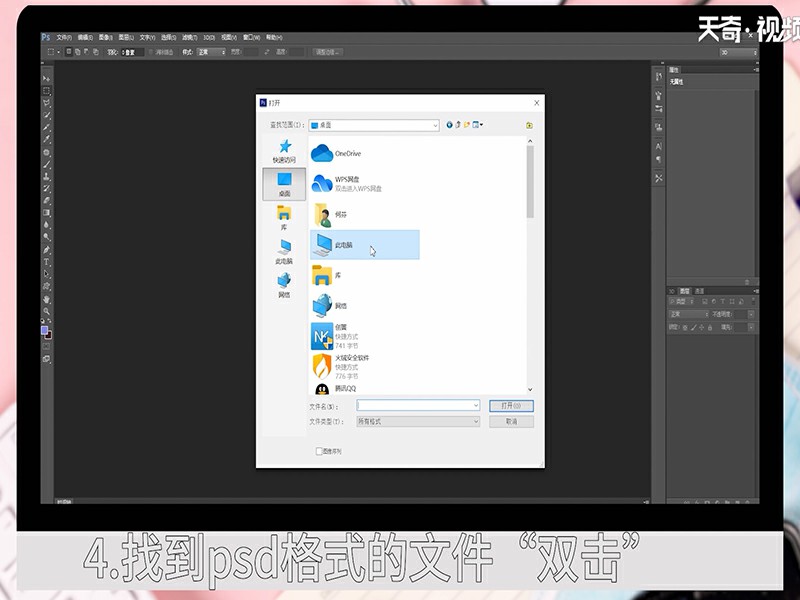Expand the file name combo box
The width and height of the screenshot is (800, 600).
coord(475,405)
